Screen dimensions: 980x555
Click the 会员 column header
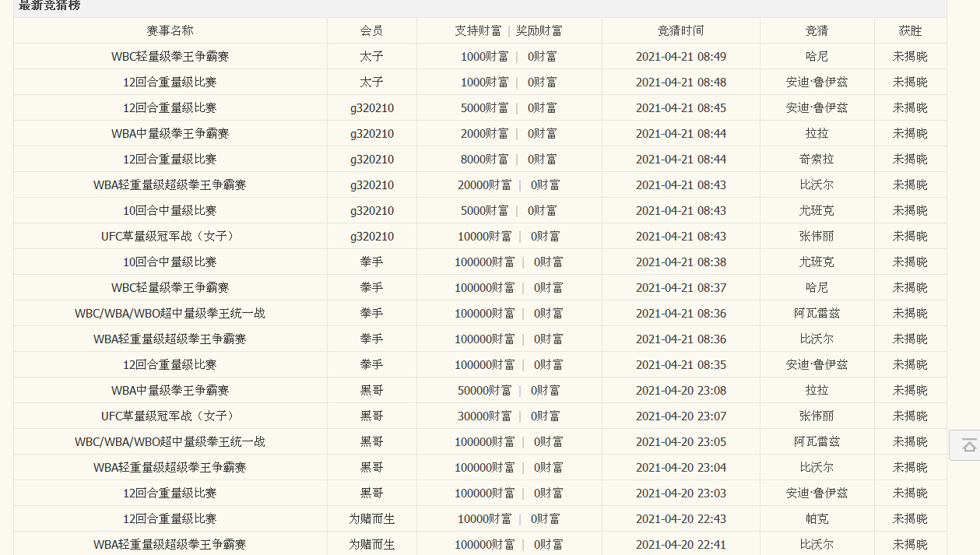point(371,30)
